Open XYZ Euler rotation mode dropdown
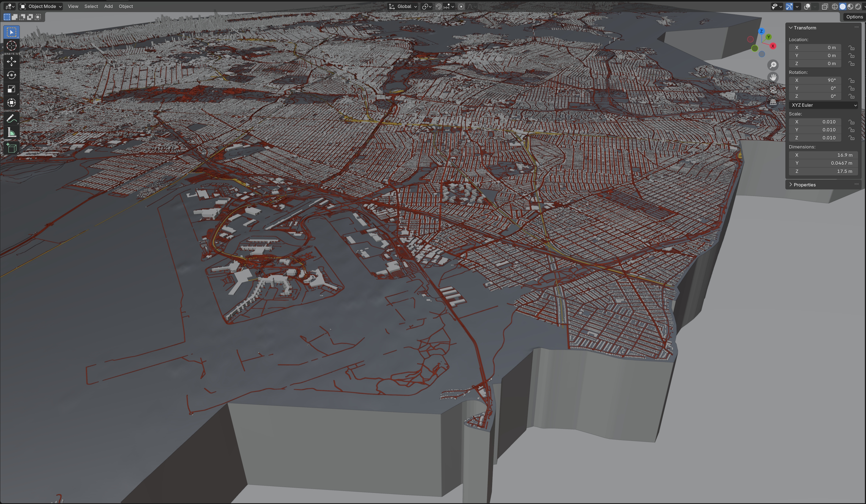The height and width of the screenshot is (504, 866). coord(823,105)
